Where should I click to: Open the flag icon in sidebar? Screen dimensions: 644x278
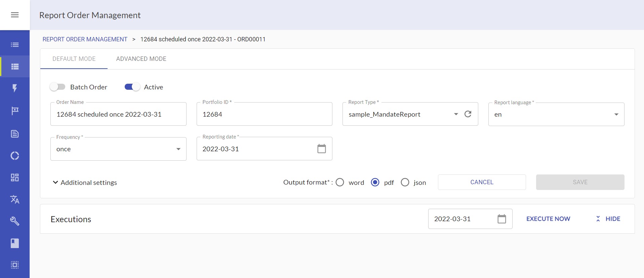click(x=15, y=111)
